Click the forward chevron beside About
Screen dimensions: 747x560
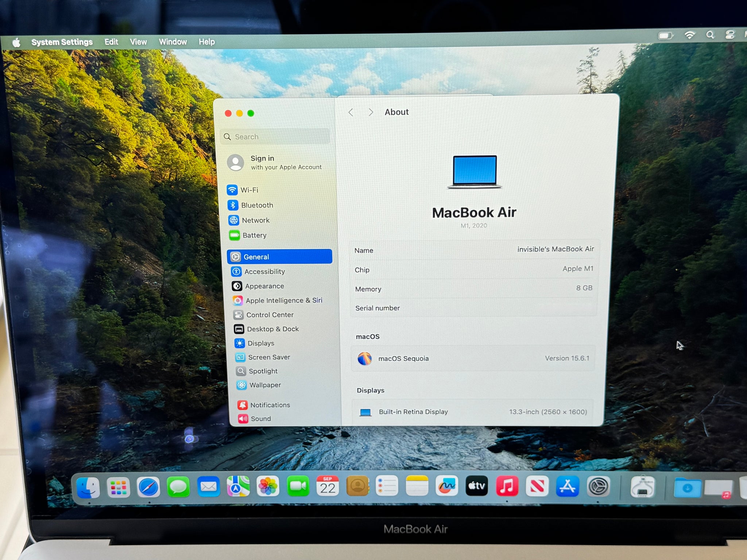(x=371, y=112)
